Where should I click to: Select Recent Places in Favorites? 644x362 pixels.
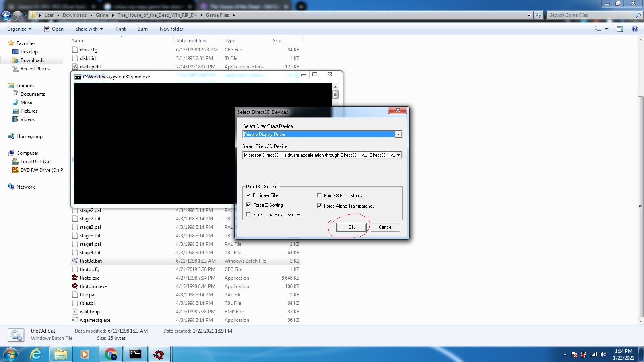tap(35, 69)
